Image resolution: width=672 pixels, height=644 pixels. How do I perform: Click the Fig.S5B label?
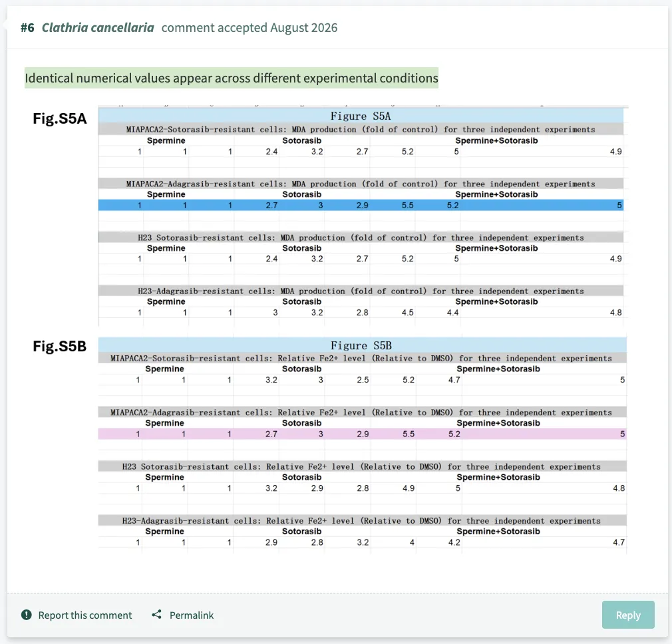click(x=60, y=346)
